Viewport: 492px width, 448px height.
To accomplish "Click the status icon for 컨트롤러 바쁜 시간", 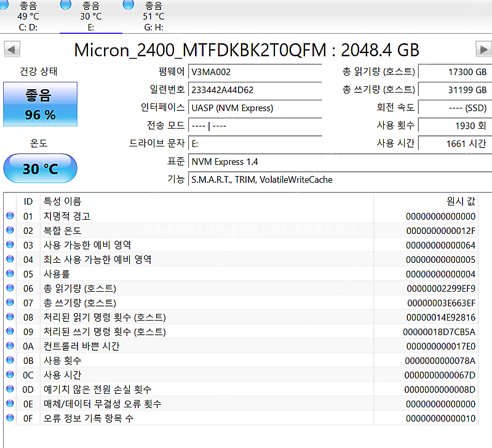I will (10, 346).
